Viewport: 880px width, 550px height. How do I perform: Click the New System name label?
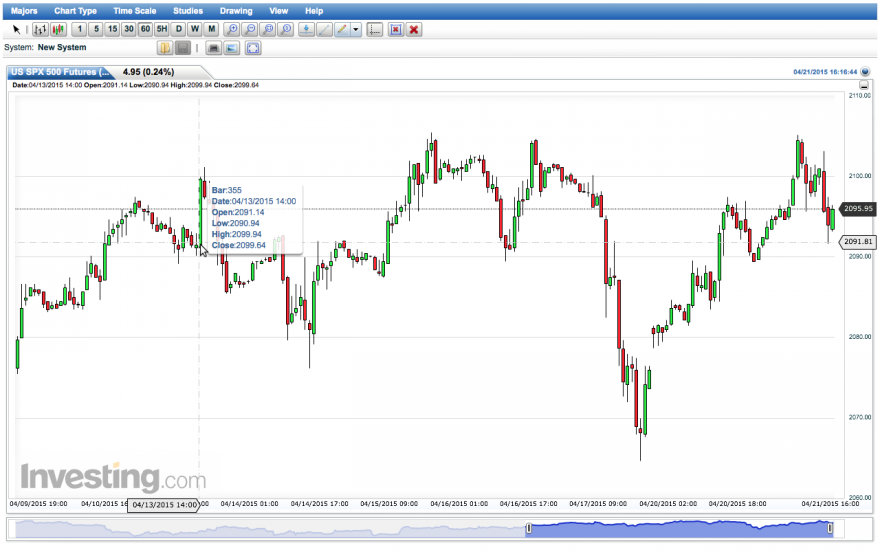pos(62,47)
